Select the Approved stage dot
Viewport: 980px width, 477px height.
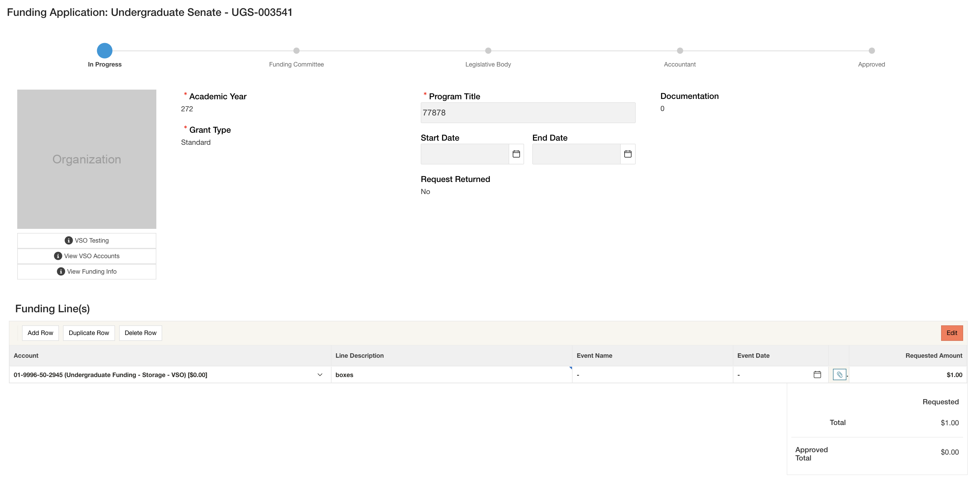(x=872, y=51)
